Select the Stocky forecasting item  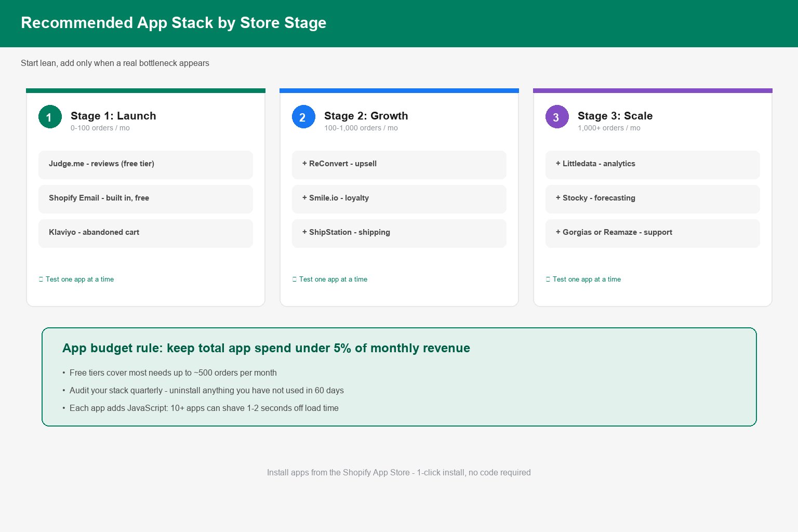[x=653, y=199]
